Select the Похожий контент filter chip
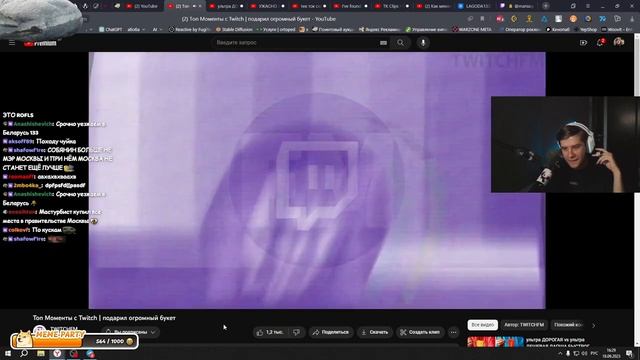This screenshot has width=640, height=360. (x=568, y=325)
